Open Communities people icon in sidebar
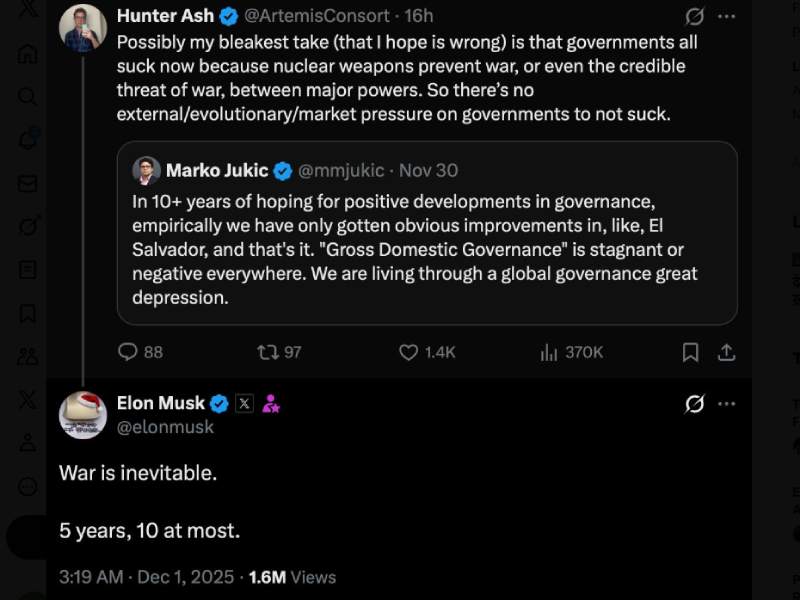 (x=28, y=356)
